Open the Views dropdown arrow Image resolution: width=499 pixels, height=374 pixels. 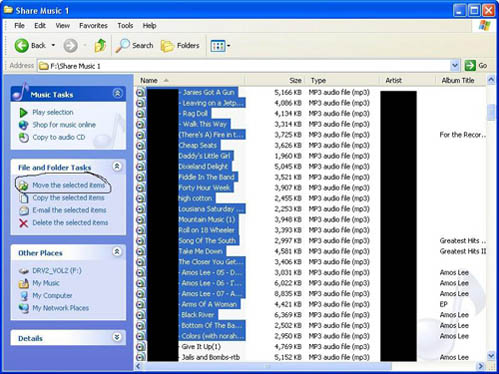coord(229,46)
